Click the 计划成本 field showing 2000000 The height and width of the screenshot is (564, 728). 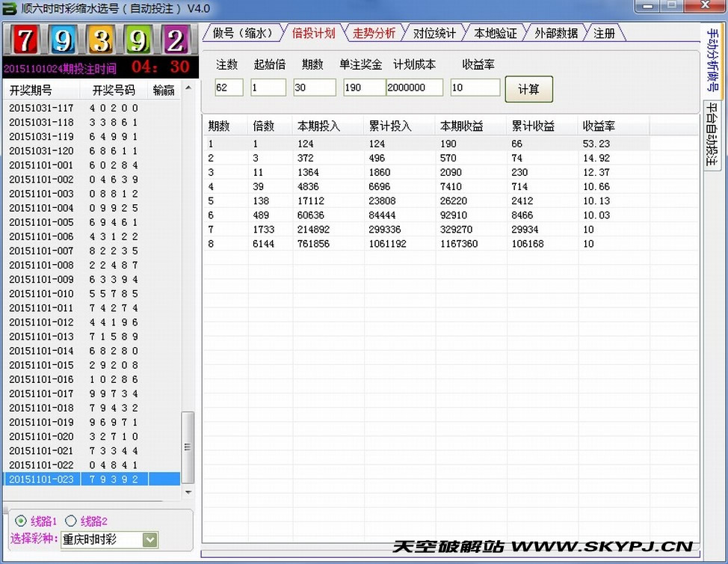tap(415, 88)
